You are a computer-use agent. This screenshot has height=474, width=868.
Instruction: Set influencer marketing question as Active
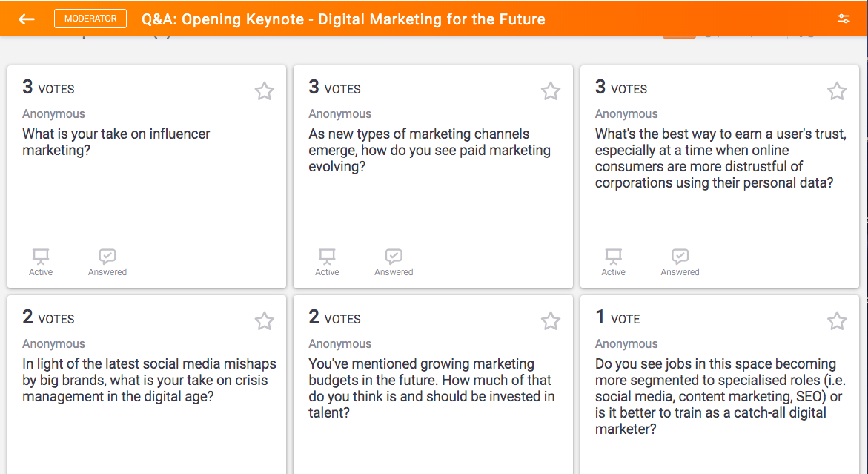point(41,263)
